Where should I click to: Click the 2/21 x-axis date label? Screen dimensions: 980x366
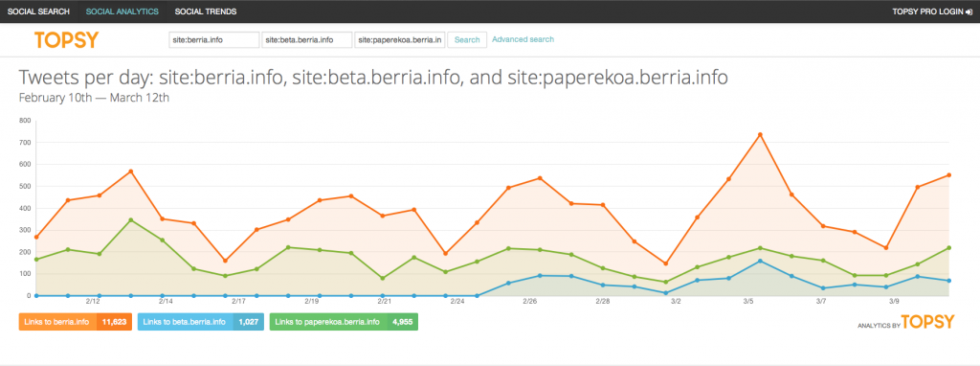[385, 302]
